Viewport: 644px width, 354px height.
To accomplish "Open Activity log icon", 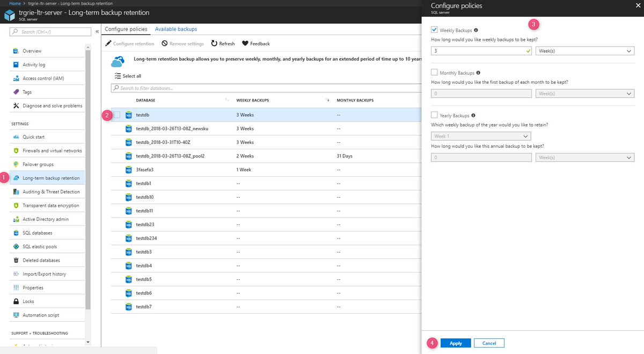I will 15,64.
